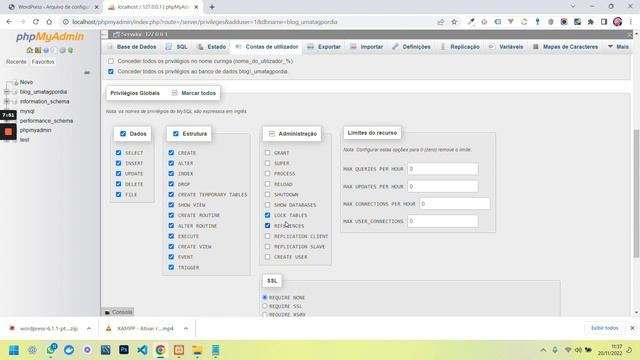640x360 pixels.
Task: Collapse the Servidor breadcrumb panel toggle
Action: tap(104, 34)
